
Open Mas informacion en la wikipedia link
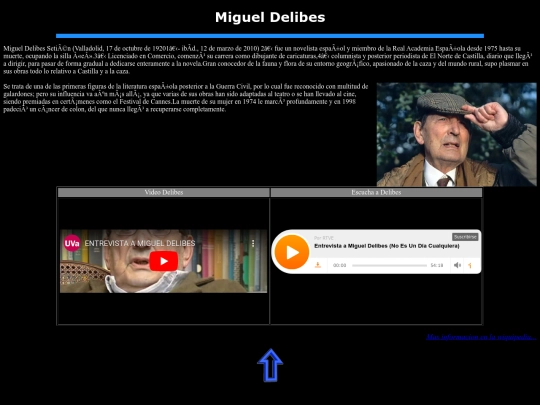tap(481, 337)
